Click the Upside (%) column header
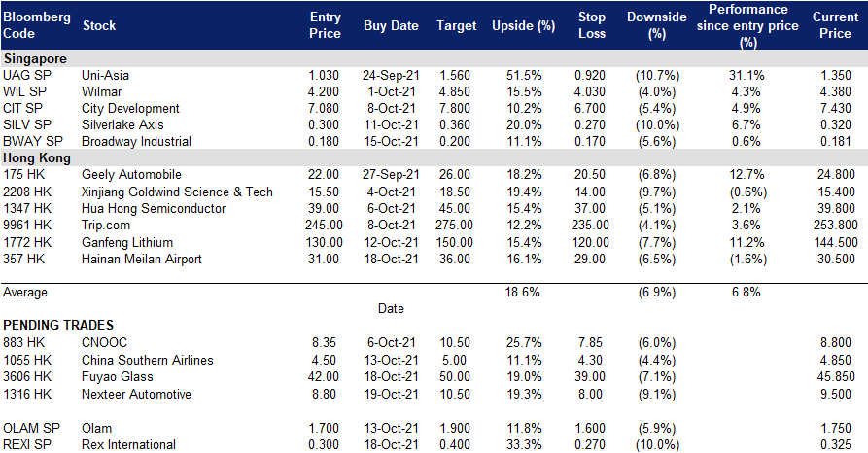868x453 pixels. pyautogui.click(x=523, y=25)
